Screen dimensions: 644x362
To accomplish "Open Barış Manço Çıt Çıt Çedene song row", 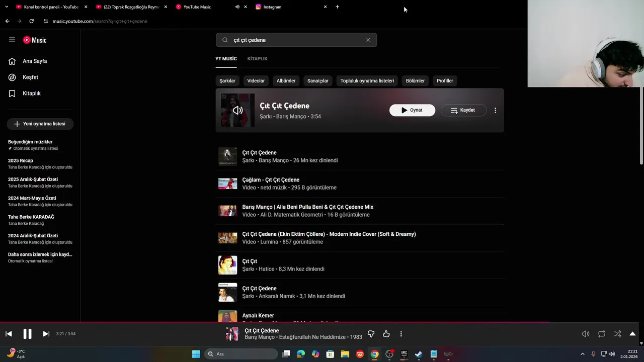I will (360, 156).
